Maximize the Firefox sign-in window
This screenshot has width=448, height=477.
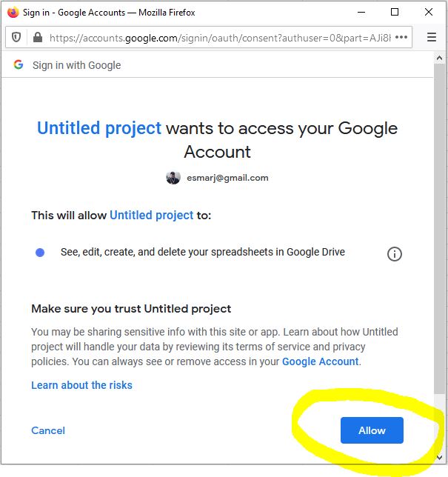point(395,12)
